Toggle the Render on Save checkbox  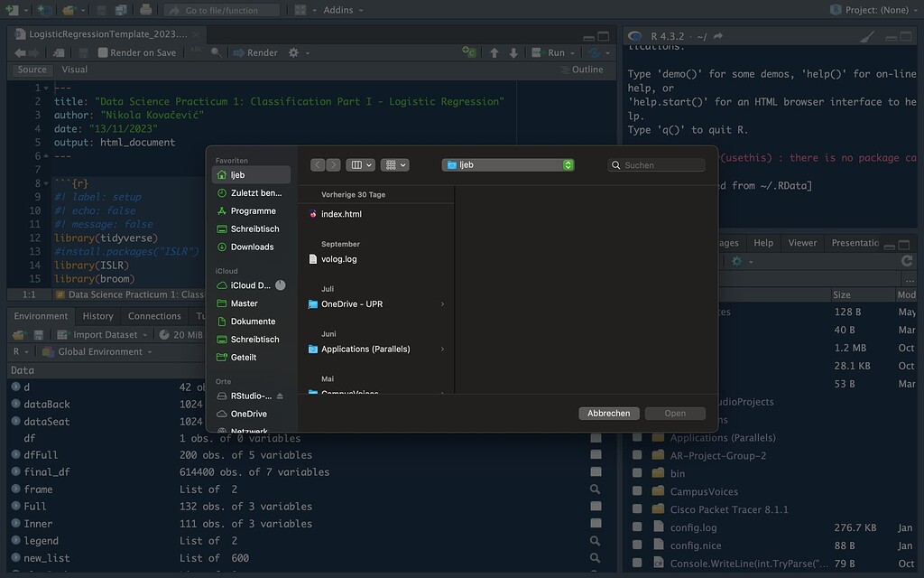tap(103, 53)
